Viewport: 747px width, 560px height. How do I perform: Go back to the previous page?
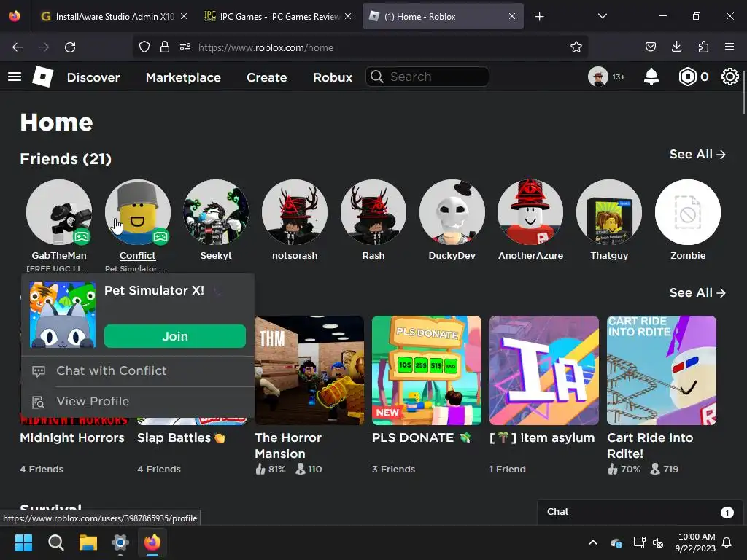[18, 47]
